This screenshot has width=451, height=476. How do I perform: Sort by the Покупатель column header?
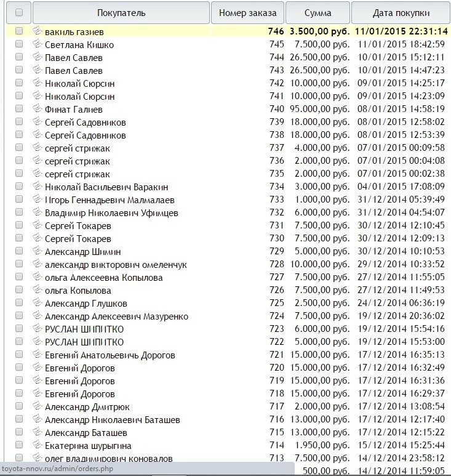click(x=121, y=13)
